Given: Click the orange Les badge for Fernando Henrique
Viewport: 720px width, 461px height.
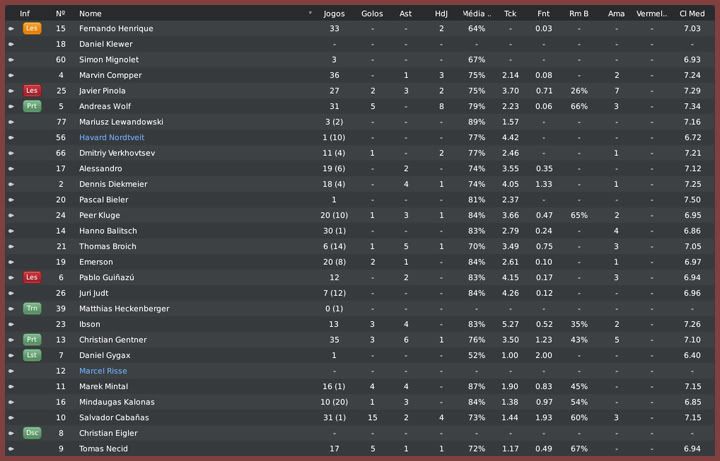Looking at the screenshot, I should pos(32,29).
